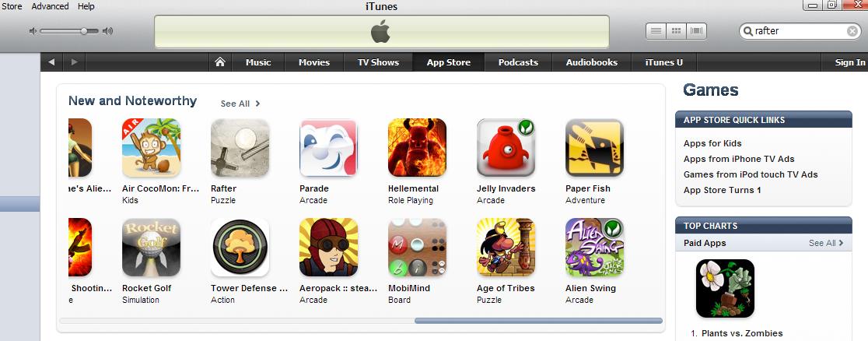Image resolution: width=868 pixels, height=341 pixels.
Task: Click the magnifier icon in search box
Action: coord(748,31)
